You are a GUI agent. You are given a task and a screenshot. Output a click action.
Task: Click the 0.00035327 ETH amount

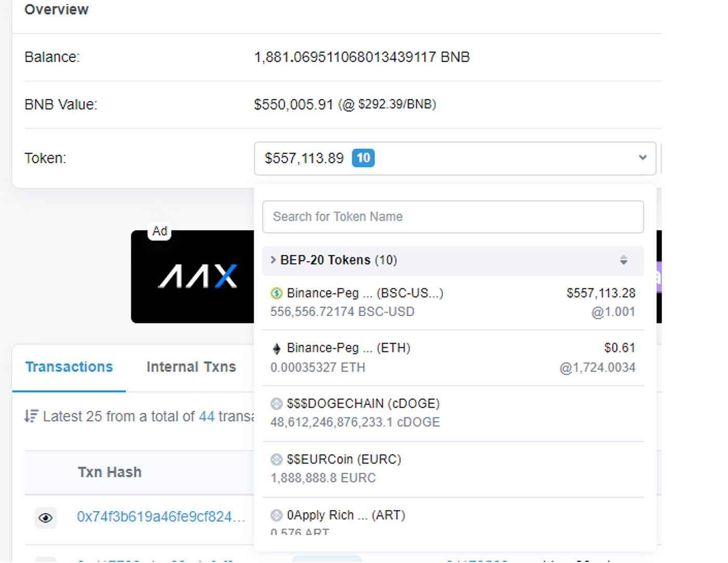coord(318,368)
